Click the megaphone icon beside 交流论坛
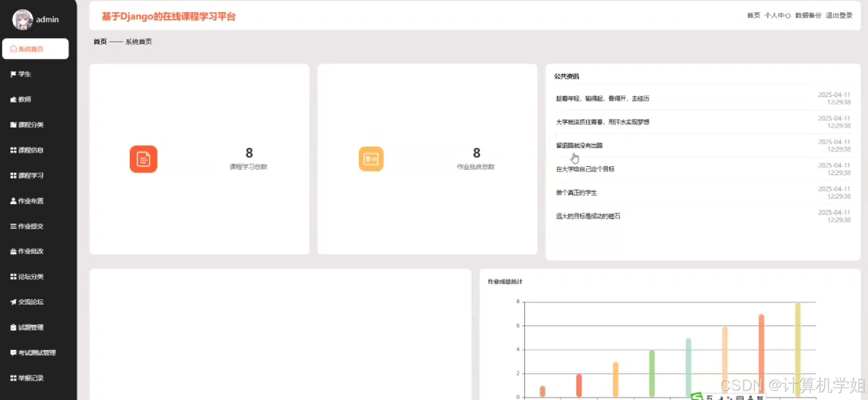 13,302
